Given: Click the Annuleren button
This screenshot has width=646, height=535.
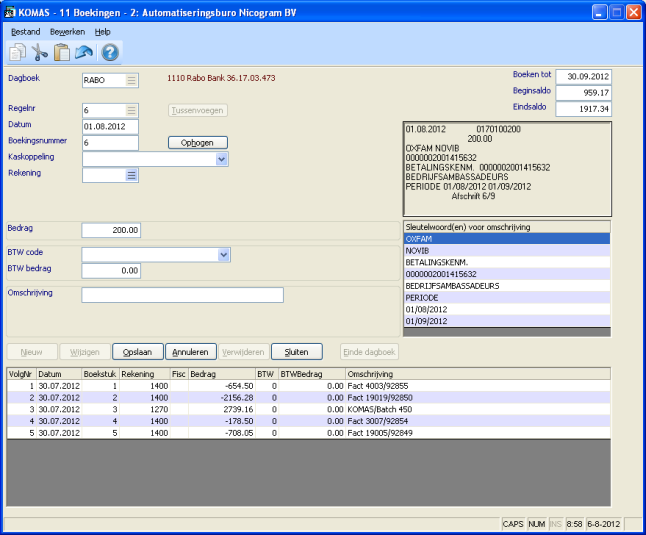Looking at the screenshot, I should [190, 352].
